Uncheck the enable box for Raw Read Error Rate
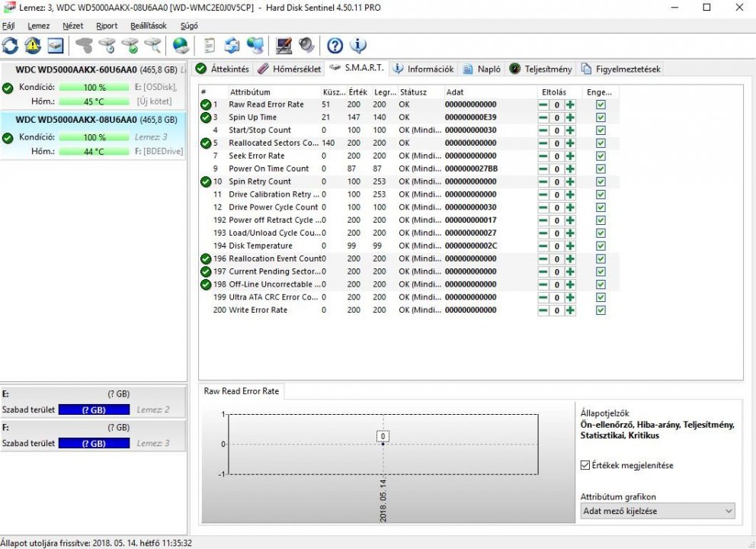The image size is (756, 549). click(601, 104)
